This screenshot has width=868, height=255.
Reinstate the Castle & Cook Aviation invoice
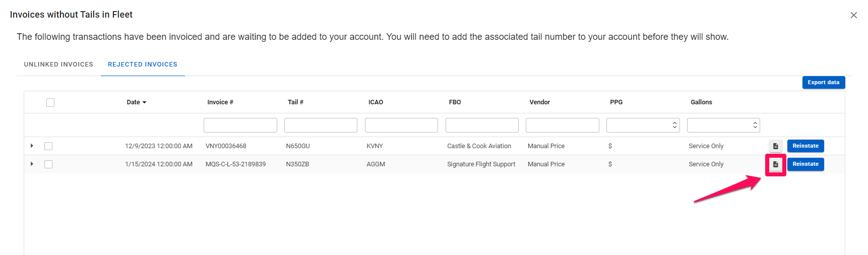(805, 146)
